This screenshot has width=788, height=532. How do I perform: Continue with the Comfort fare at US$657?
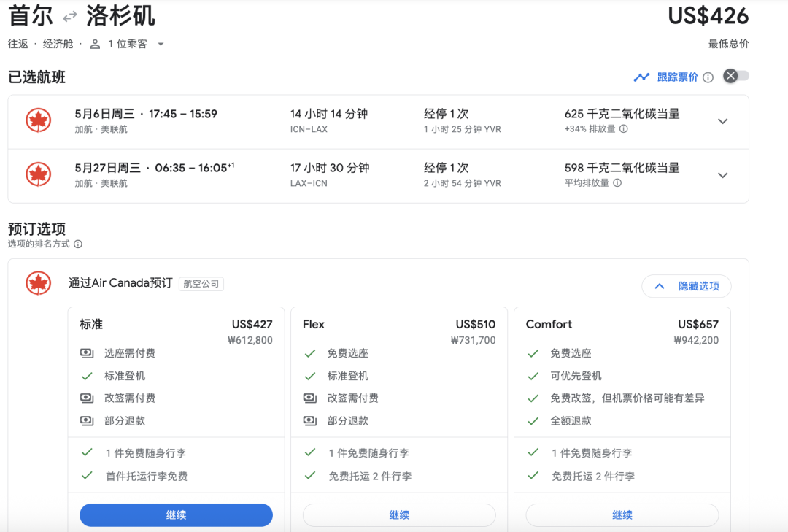click(622, 515)
